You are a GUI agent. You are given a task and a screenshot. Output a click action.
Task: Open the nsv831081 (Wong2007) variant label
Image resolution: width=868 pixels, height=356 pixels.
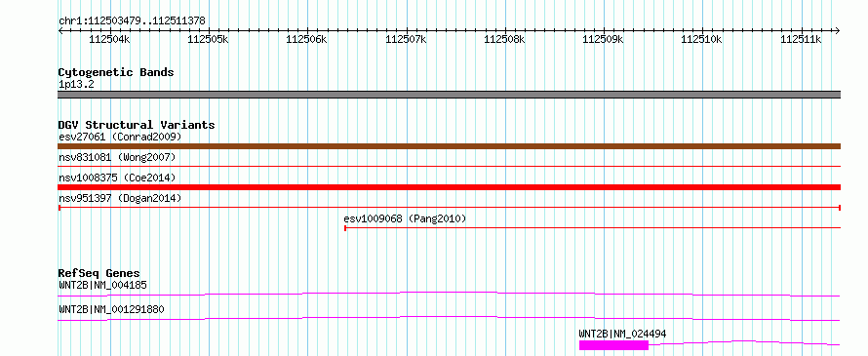click(117, 157)
